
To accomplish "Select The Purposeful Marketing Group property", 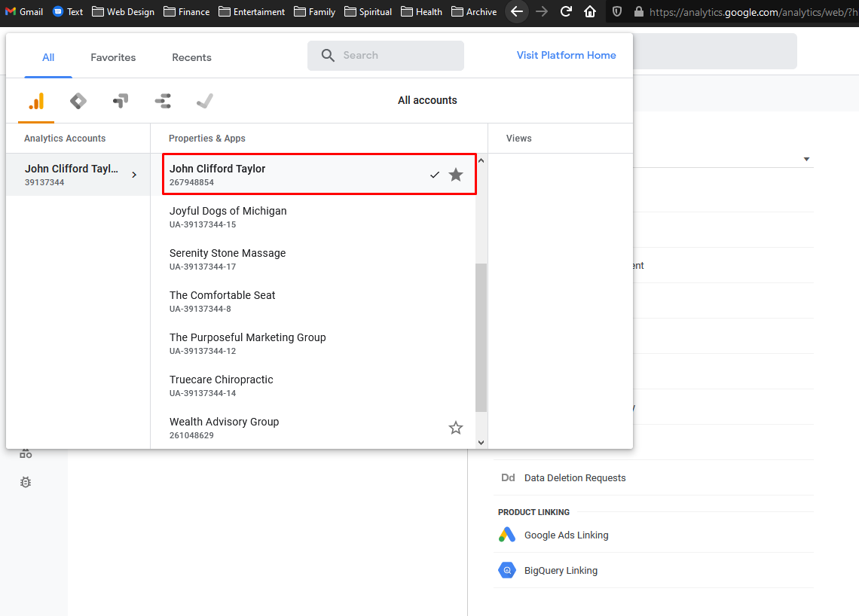I will tap(313, 343).
